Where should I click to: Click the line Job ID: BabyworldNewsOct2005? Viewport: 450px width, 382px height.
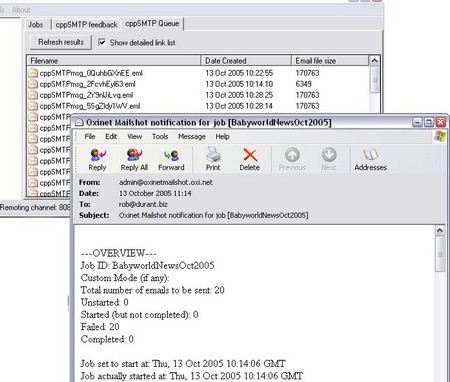[x=147, y=266]
